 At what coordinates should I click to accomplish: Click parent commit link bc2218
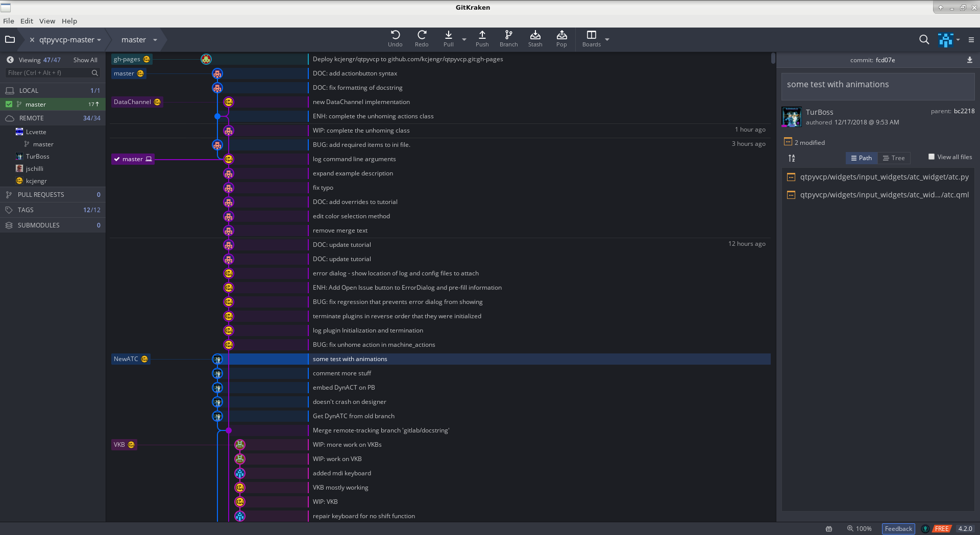pyautogui.click(x=964, y=111)
